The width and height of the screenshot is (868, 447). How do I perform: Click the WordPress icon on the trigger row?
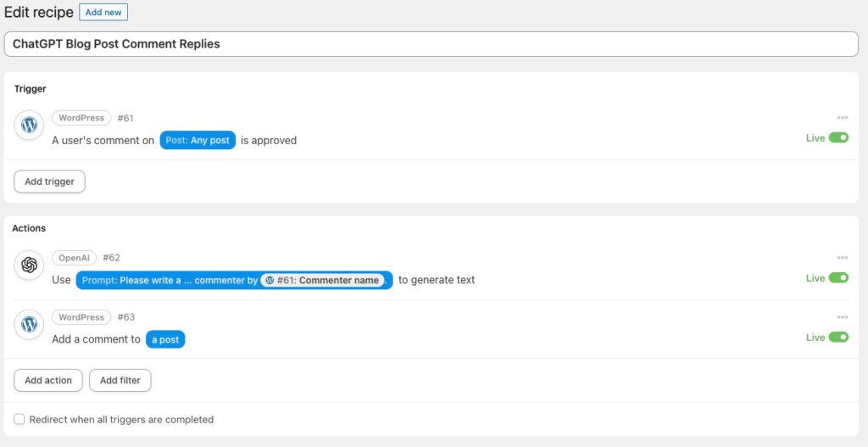29,126
